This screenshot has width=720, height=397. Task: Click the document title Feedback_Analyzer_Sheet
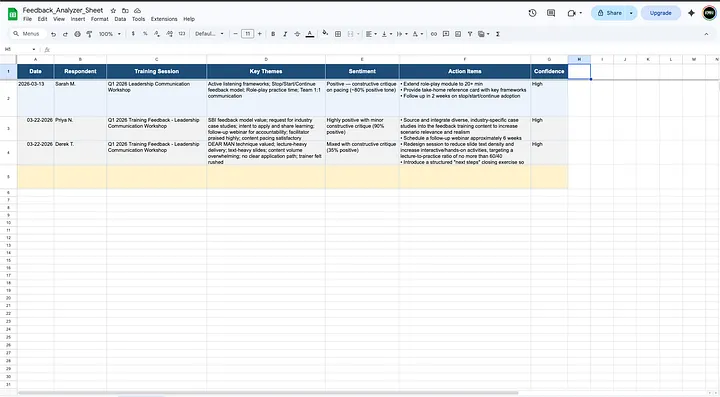click(x=63, y=10)
